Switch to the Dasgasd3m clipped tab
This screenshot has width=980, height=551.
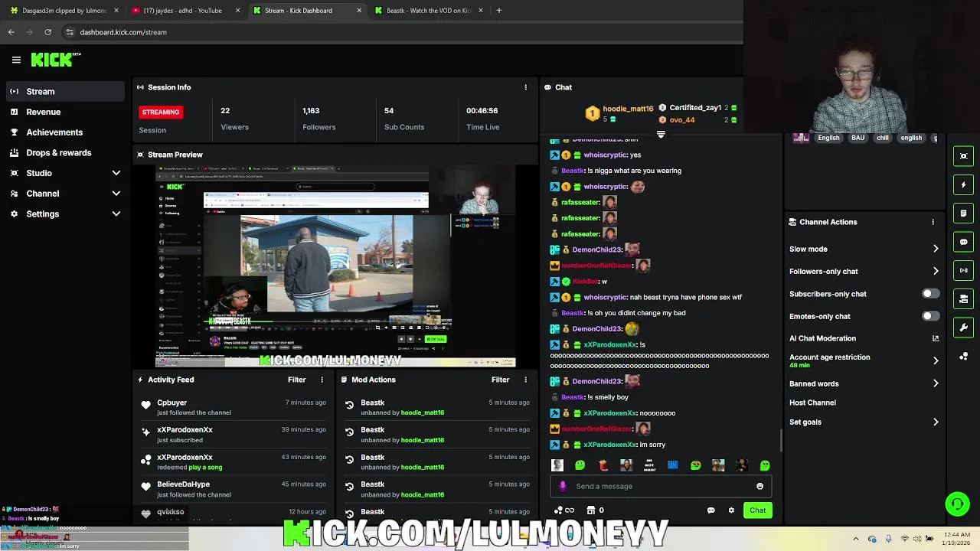[63, 11]
